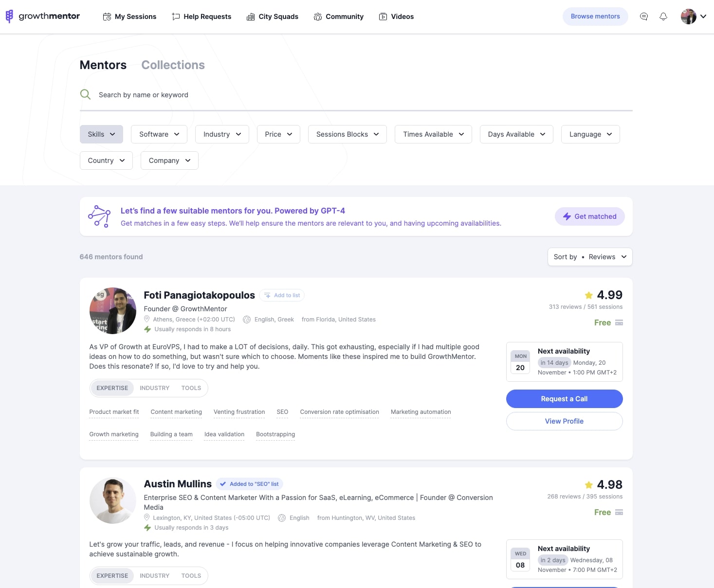Toggle Austin Mullins' Added to "SEO" list
Screen dimensions: 714x588
(x=249, y=484)
